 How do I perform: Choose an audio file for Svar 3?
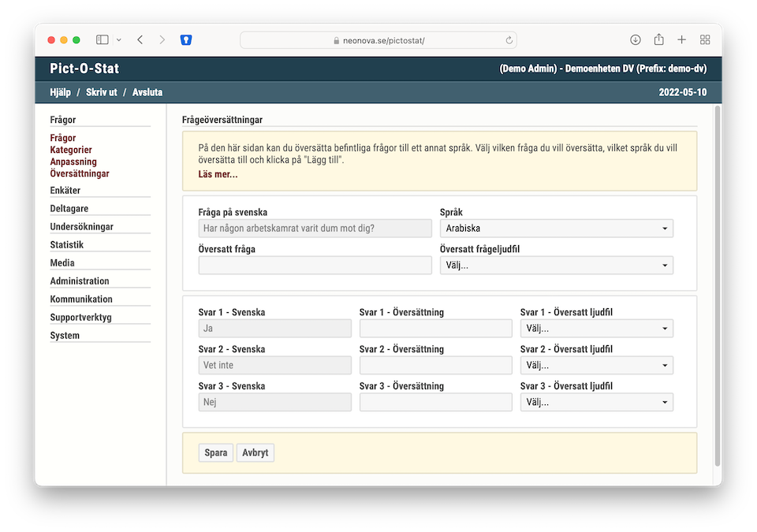[x=596, y=403]
